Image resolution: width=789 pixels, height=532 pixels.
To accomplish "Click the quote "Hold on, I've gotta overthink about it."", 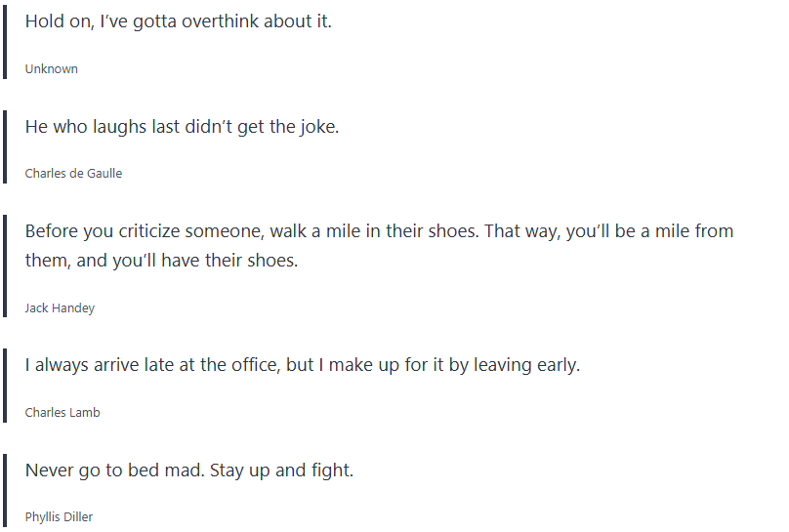I will 178,21.
